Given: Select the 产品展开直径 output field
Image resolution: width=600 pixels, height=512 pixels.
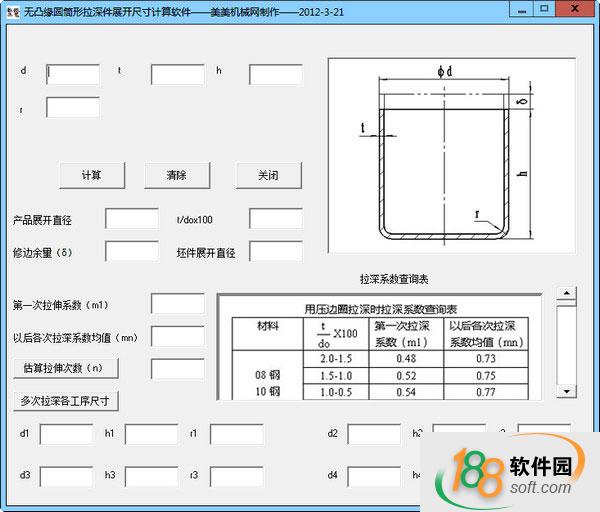Looking at the screenshot, I should [x=132, y=218].
